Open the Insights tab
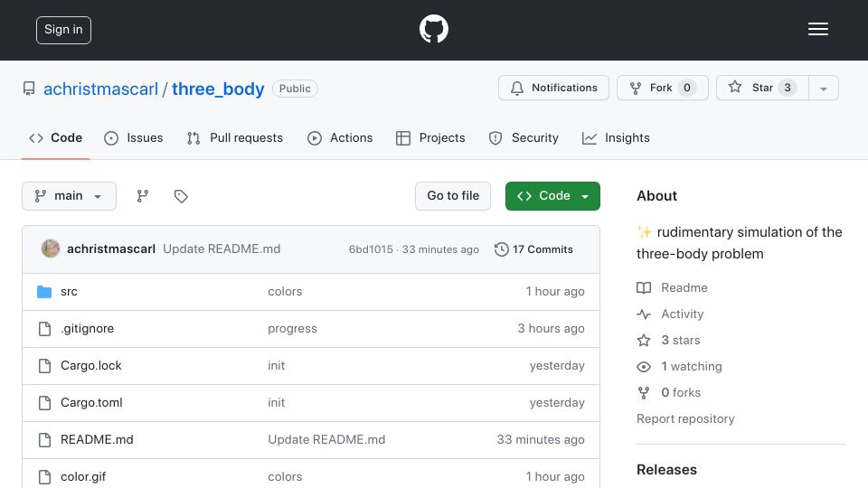This screenshot has height=488, width=868. pos(616,137)
